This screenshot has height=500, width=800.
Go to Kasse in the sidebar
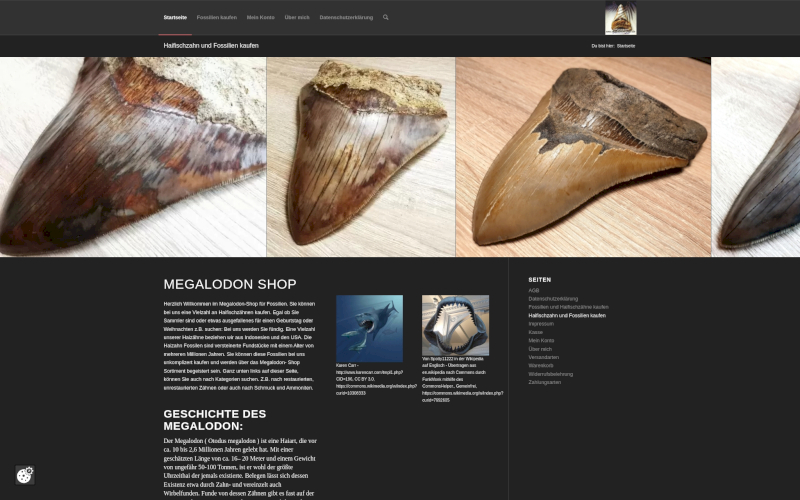pos(535,332)
